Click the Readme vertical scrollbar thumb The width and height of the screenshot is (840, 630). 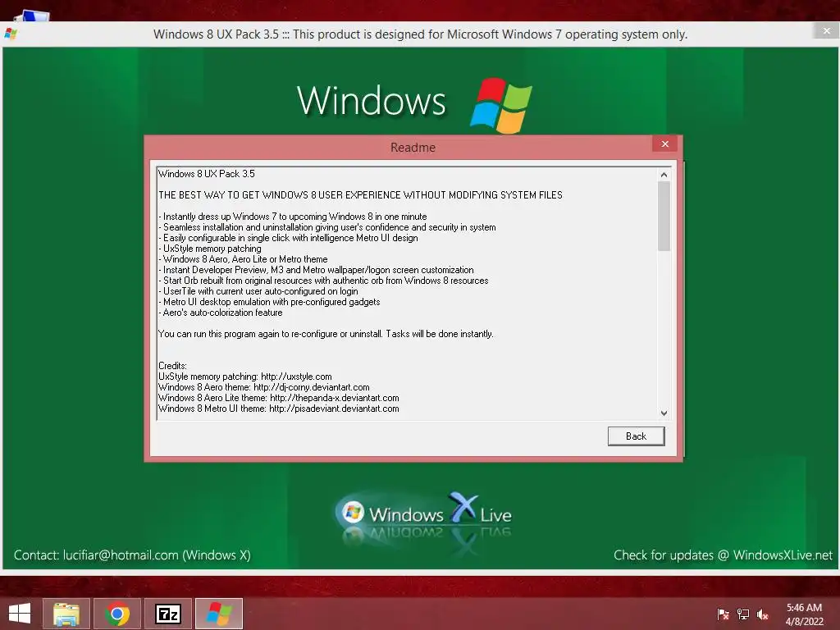pos(664,216)
